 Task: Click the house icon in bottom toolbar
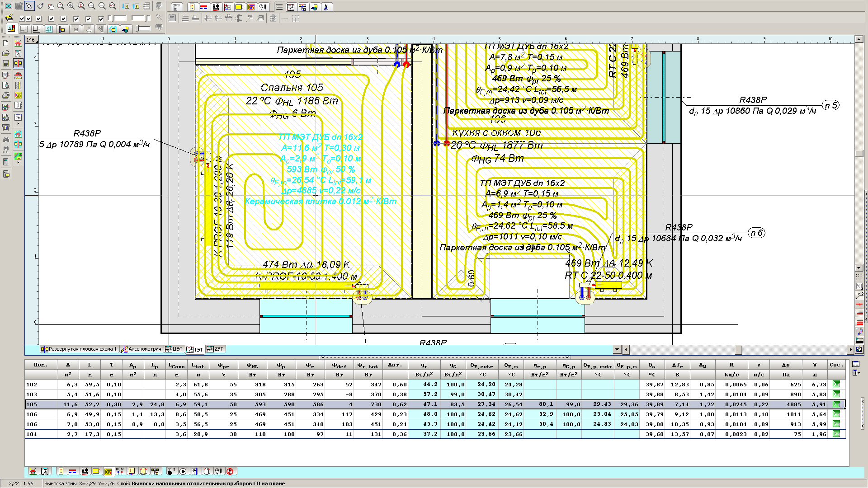[x=33, y=471]
